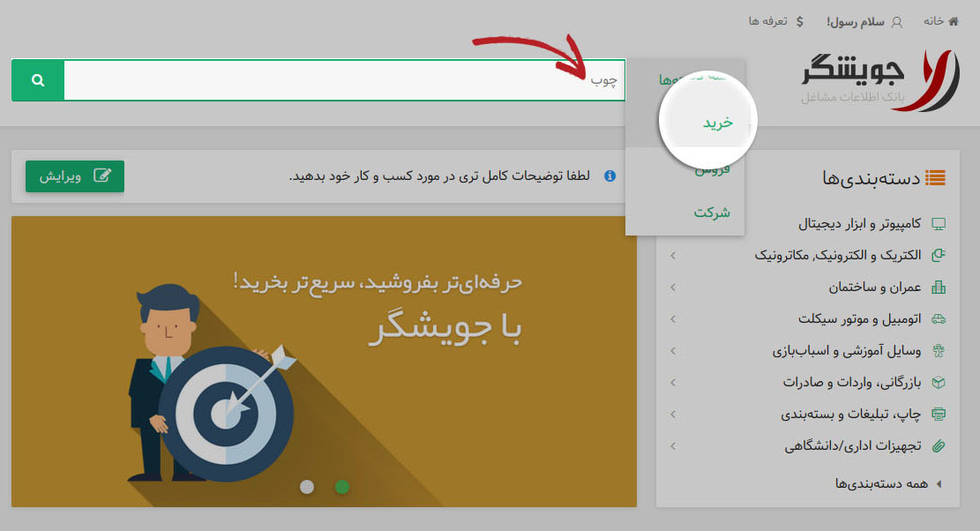Click the user profile icon next to سلام رسول
The height and width of the screenshot is (531, 980).
897,22
